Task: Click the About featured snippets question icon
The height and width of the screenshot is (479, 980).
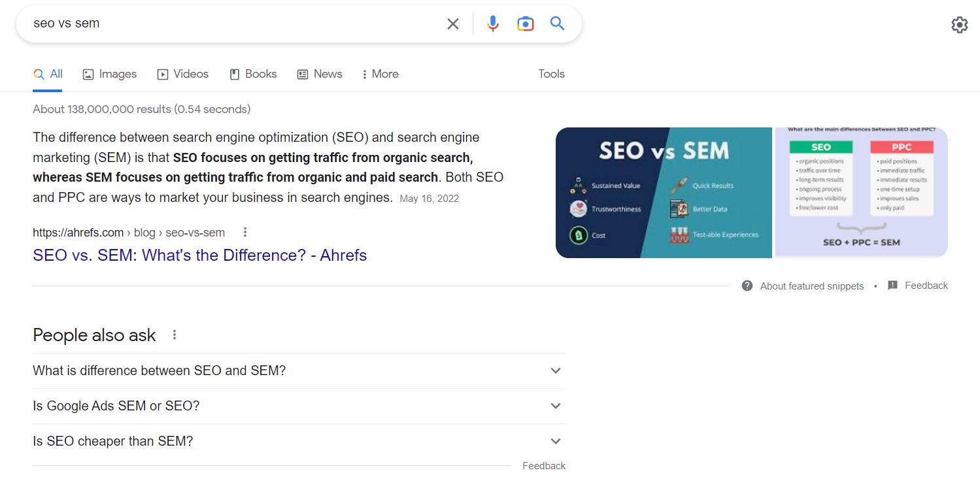Action: click(x=747, y=286)
